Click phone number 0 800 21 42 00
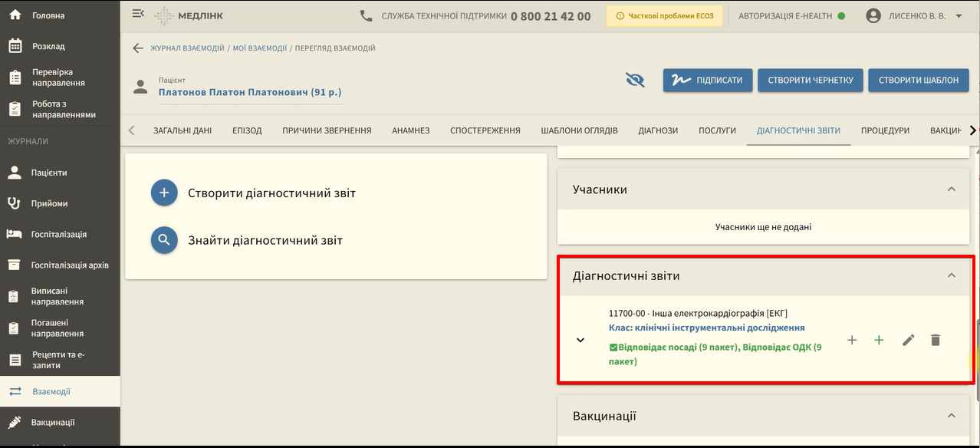Screen dimensions: 980x448 pyautogui.click(x=551, y=15)
